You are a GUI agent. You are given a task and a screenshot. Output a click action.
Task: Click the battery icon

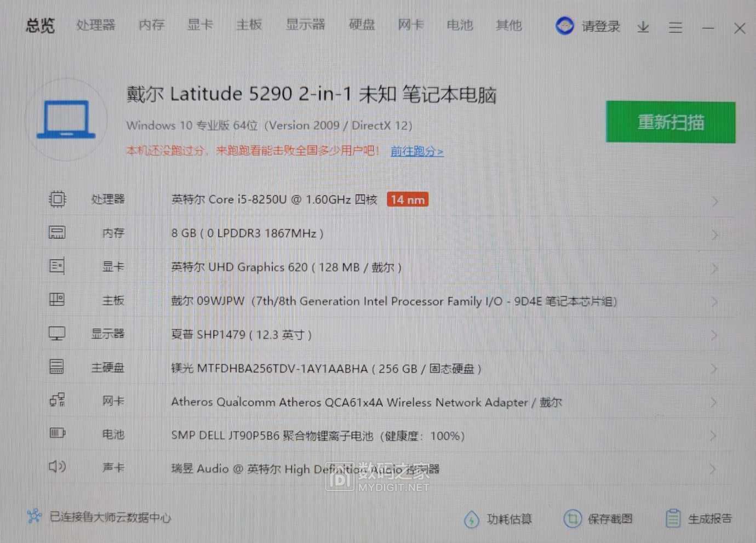[57, 433]
